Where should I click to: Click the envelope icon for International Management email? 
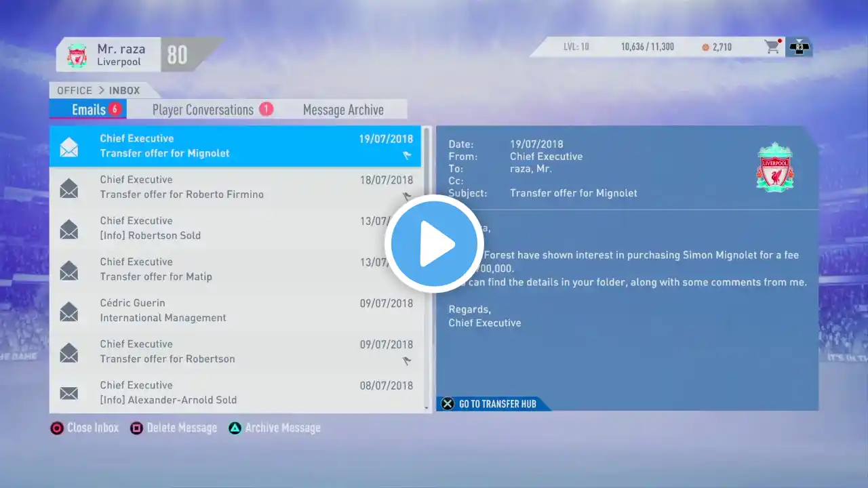[x=68, y=311]
